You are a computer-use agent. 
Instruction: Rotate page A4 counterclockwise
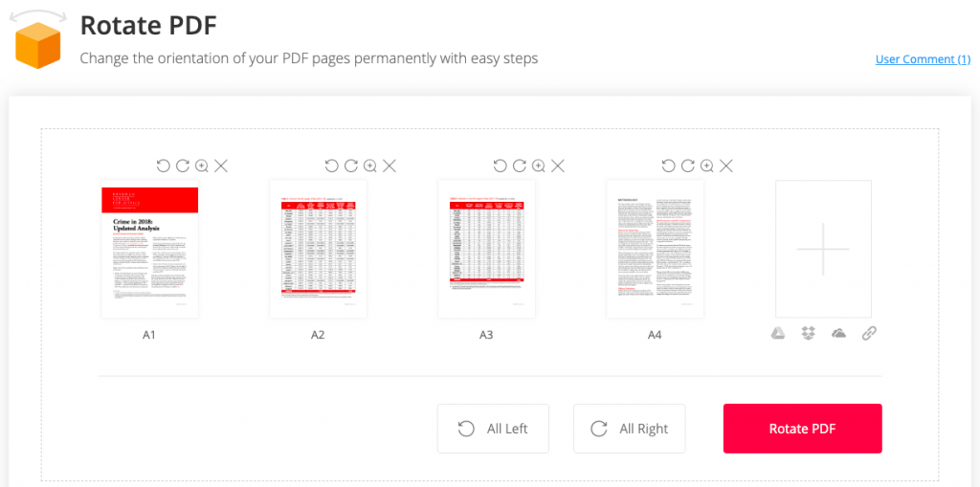click(x=669, y=166)
